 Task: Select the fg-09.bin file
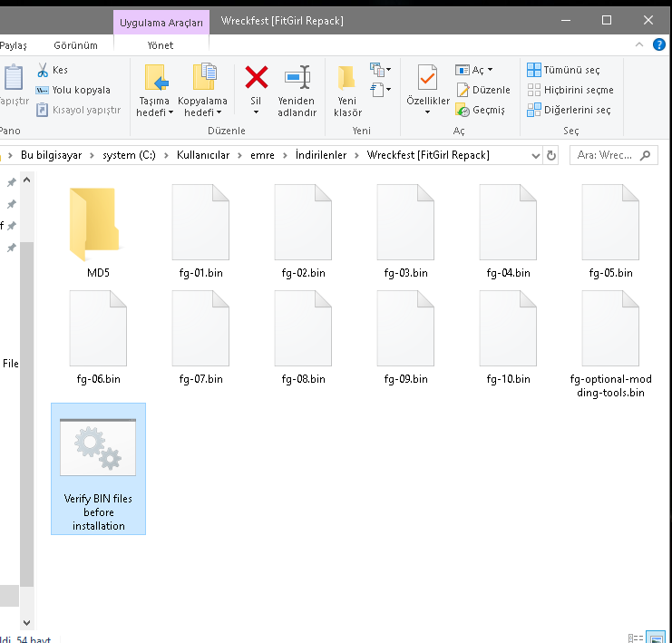[x=405, y=338]
